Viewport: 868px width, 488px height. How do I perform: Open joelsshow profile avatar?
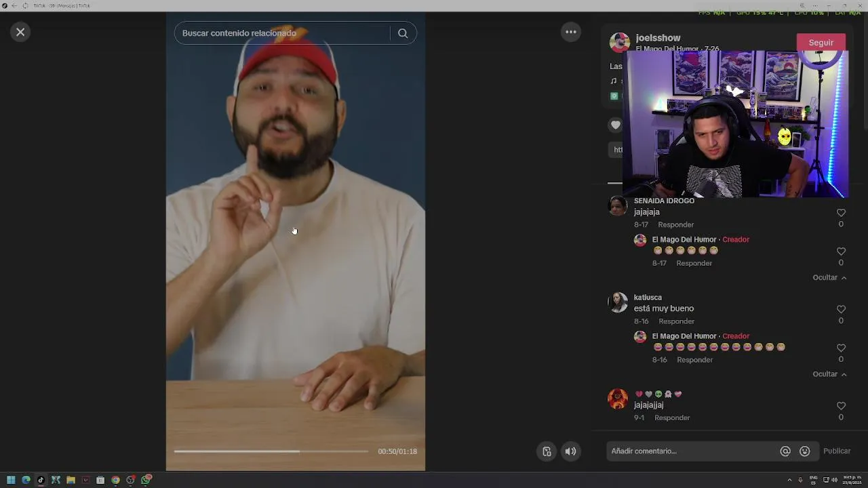pos(619,43)
